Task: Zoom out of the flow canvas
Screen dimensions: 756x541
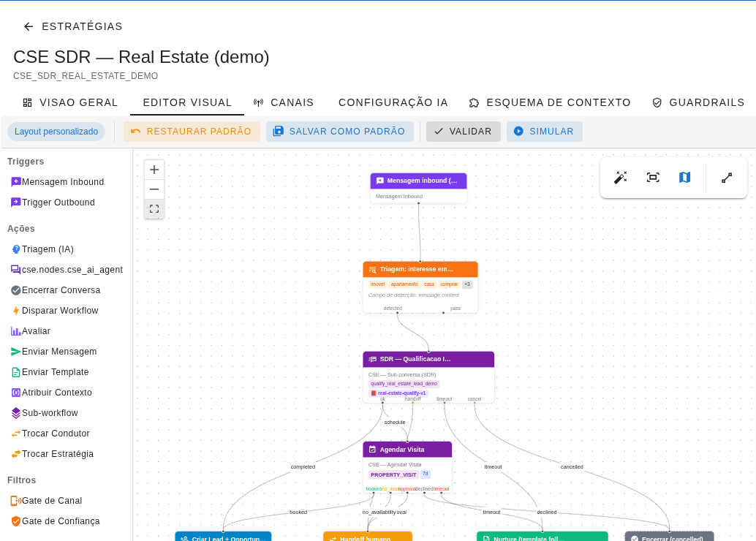Action: pyautogui.click(x=154, y=189)
